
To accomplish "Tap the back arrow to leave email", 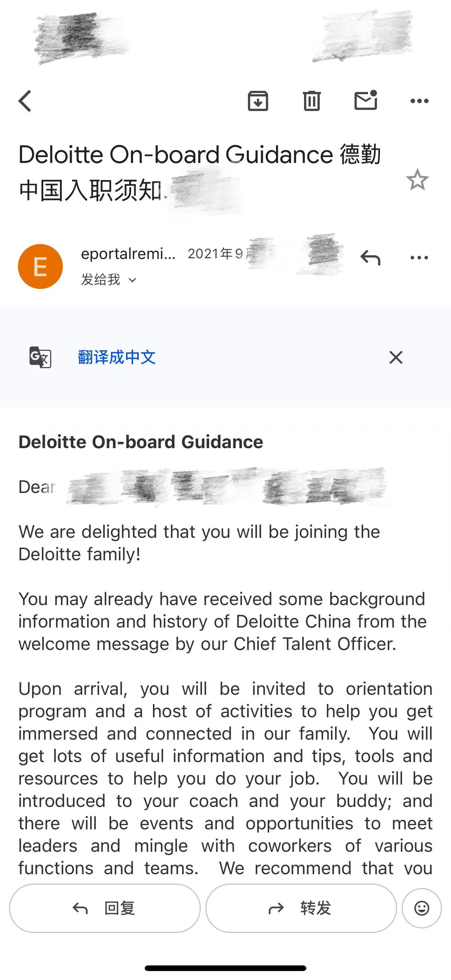I will tap(25, 101).
